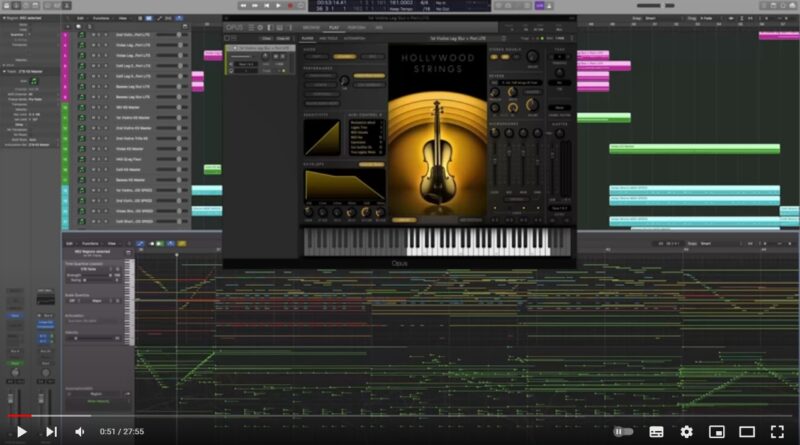Viewport: 800px width, 445px height.
Task: Open Opus instrument name dropdown
Action: coord(458,38)
